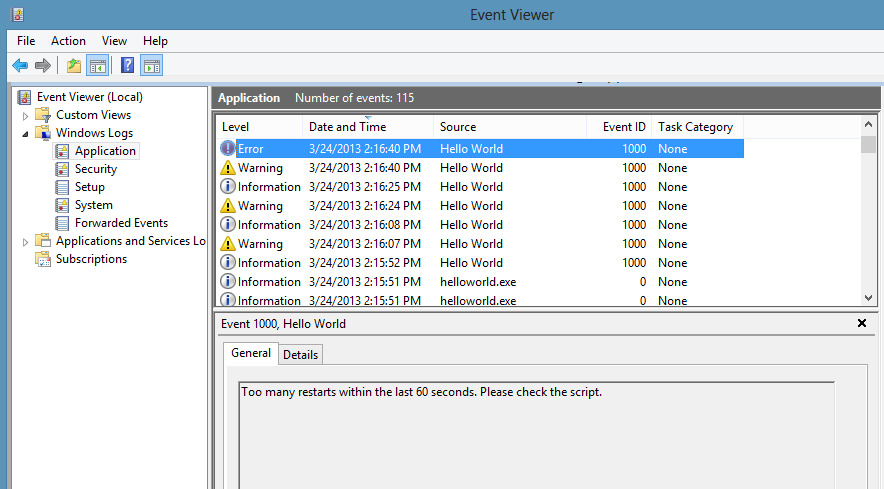The image size is (884, 489).
Task: Click the Forward arrow toolbar icon
Action: point(43,65)
